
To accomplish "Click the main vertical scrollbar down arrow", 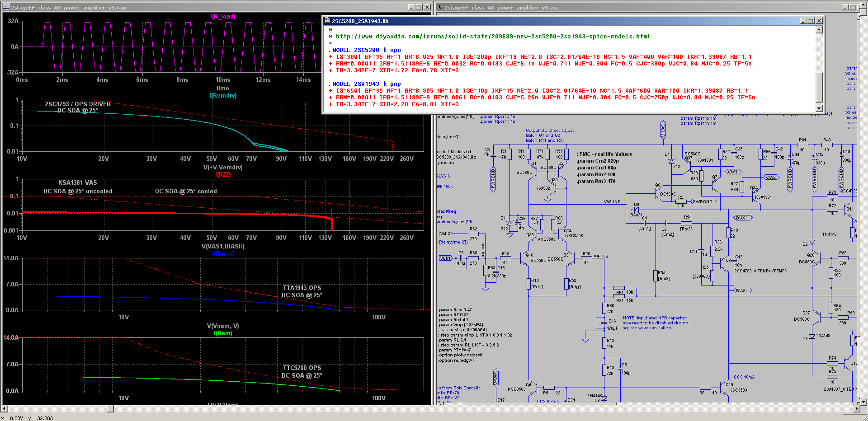I will [863, 402].
